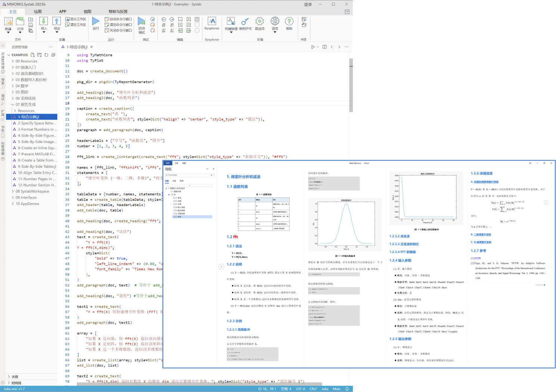Click the 帮助 help question mark icon
The height and width of the screenshot is (392, 556).
click(x=289, y=22)
